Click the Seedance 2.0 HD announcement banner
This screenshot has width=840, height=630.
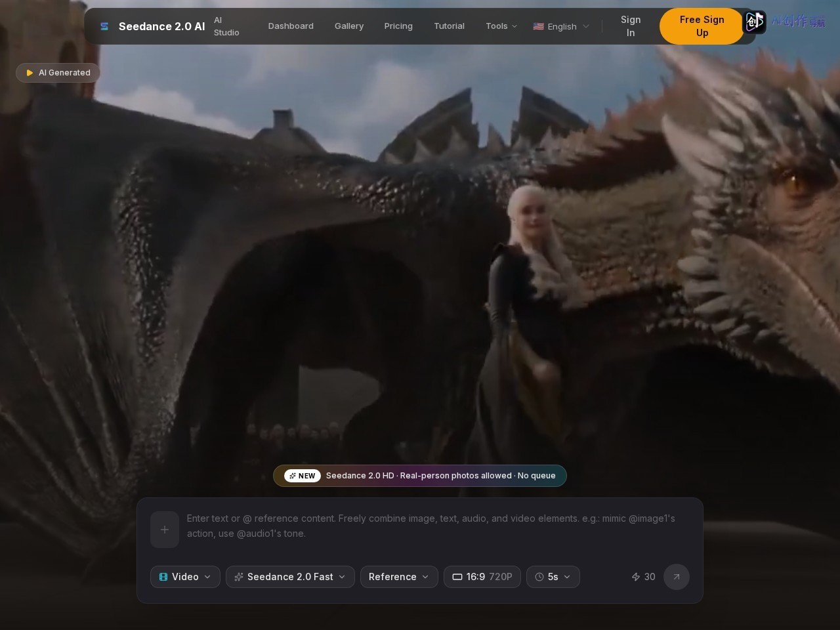[x=420, y=476]
